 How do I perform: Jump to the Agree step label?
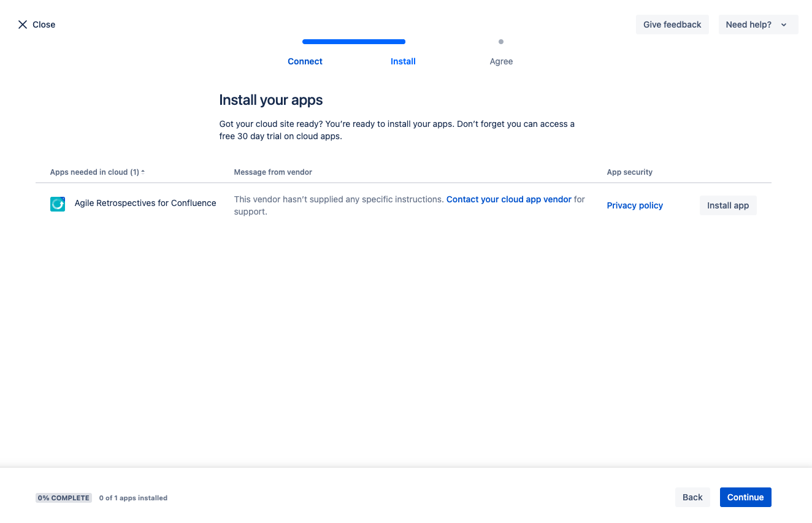click(x=501, y=61)
